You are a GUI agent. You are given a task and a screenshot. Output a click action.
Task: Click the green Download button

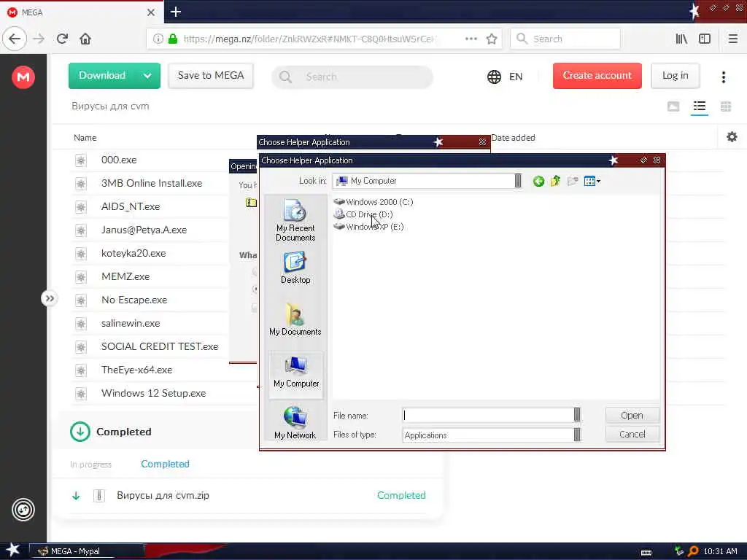102,76
